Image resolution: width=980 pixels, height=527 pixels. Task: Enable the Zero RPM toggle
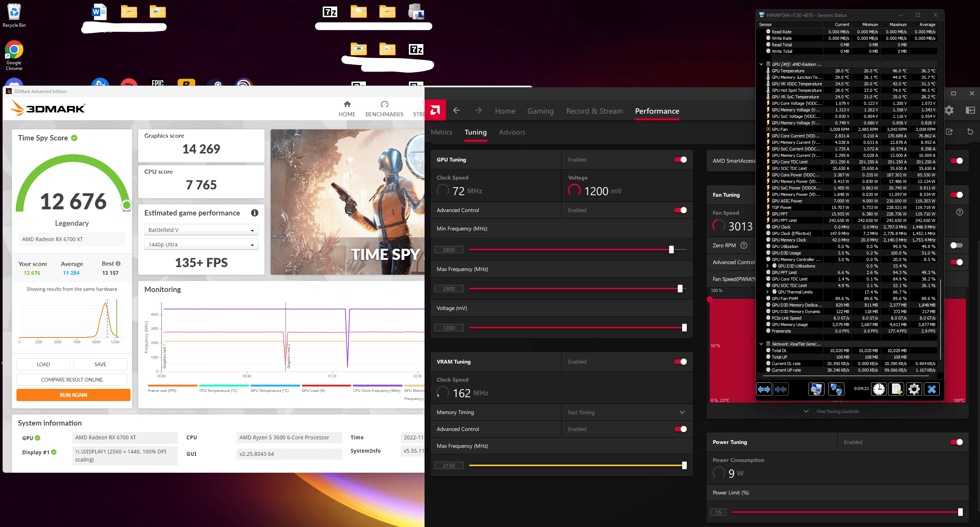point(957,245)
